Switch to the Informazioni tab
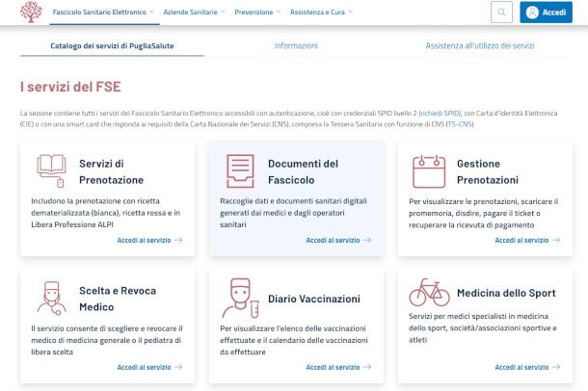This screenshot has height=391, width=588. 296,45
